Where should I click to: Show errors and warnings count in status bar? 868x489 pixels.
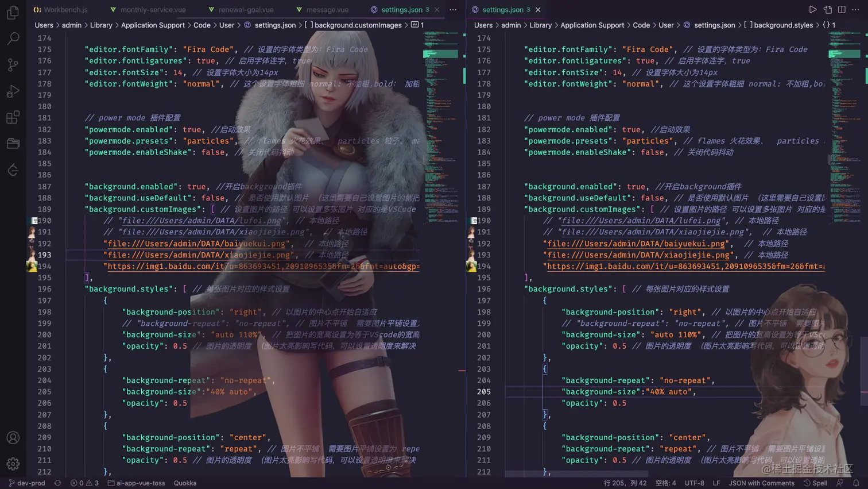(x=84, y=483)
